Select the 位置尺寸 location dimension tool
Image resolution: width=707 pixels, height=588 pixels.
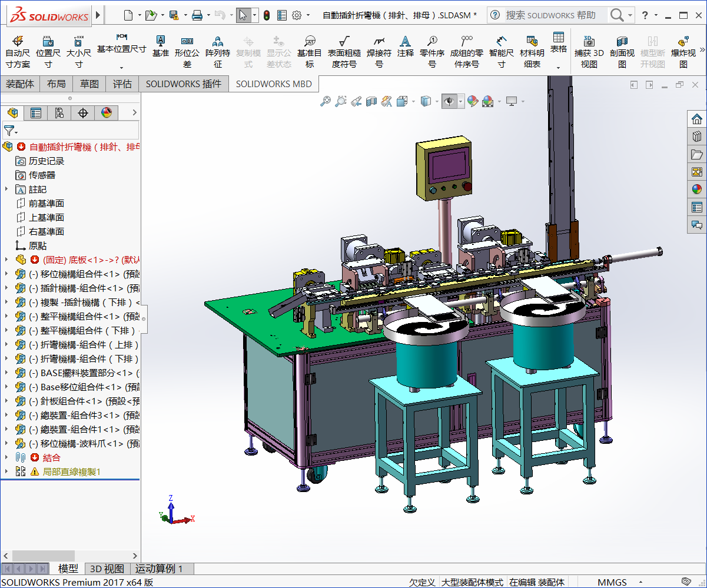coord(48,51)
